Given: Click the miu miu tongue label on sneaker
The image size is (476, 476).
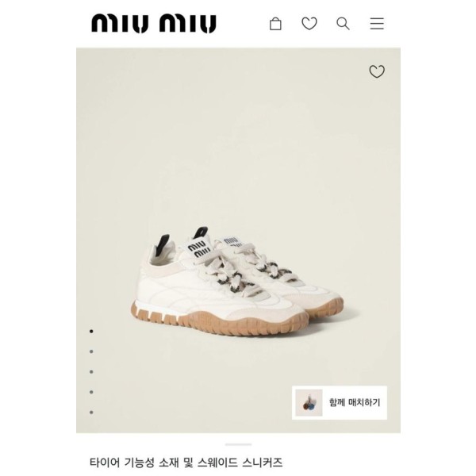Looking at the screenshot, I should click(199, 249).
